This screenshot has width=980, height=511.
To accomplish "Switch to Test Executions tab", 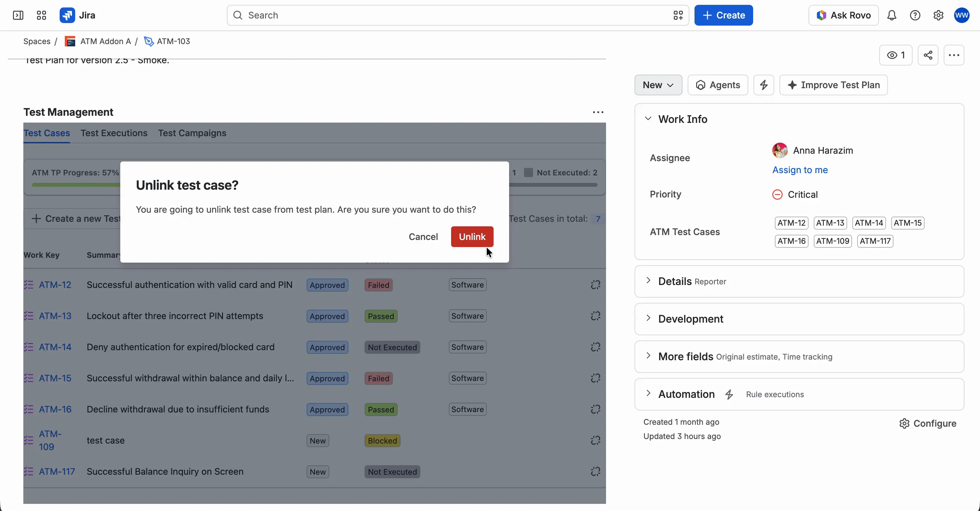I will pyautogui.click(x=114, y=133).
